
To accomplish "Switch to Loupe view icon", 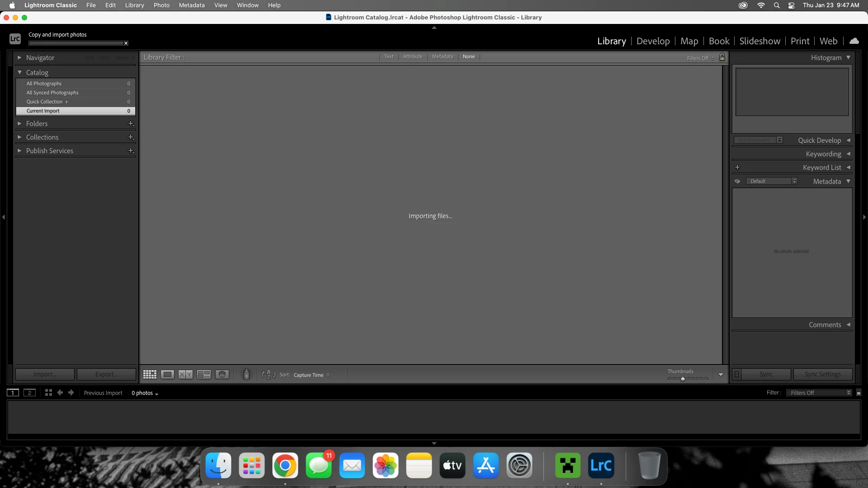I will (167, 375).
